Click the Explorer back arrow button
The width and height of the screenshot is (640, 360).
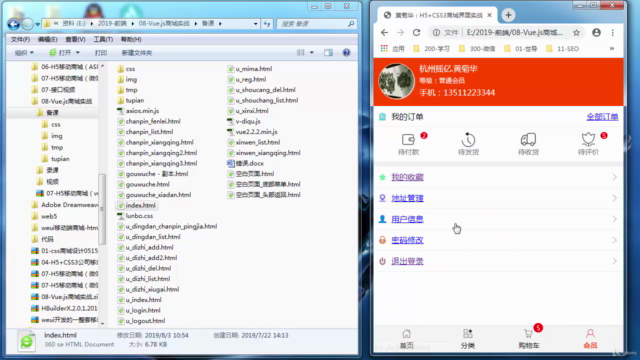click(13, 24)
